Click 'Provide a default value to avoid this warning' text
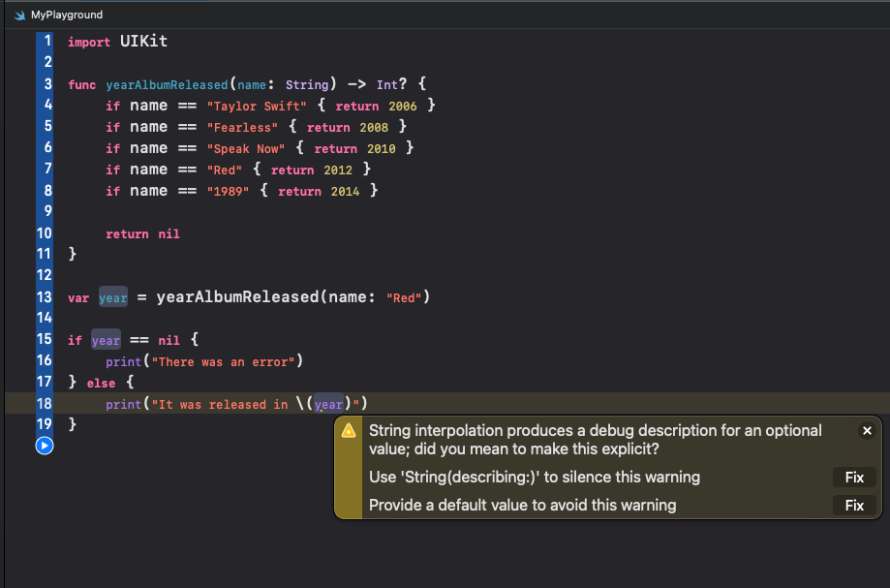 click(x=522, y=505)
